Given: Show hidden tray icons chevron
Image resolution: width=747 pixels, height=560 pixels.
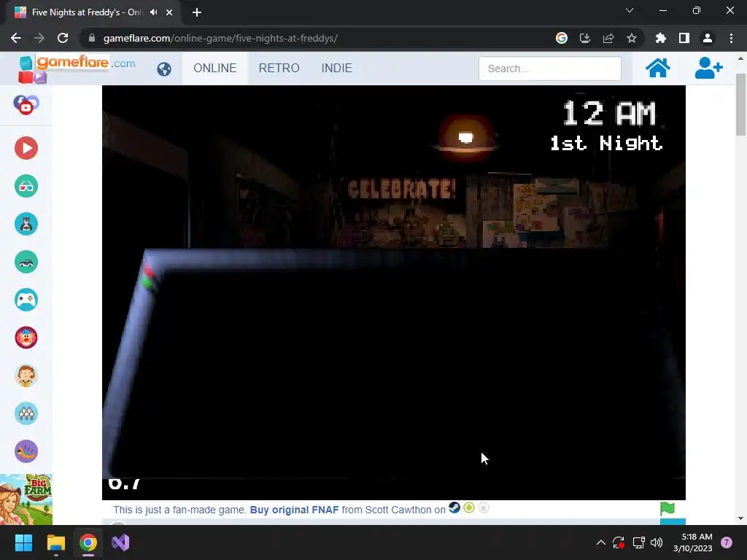Looking at the screenshot, I should [x=601, y=542].
